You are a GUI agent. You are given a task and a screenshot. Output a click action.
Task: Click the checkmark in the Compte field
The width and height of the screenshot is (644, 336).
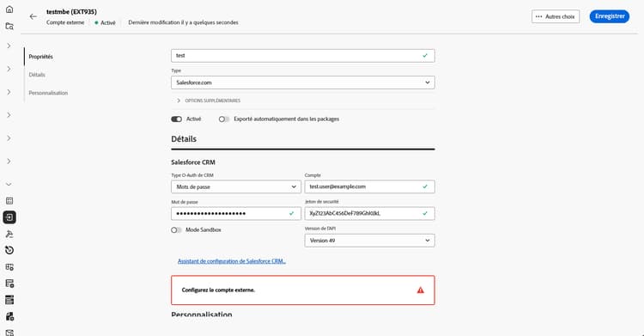tap(425, 186)
